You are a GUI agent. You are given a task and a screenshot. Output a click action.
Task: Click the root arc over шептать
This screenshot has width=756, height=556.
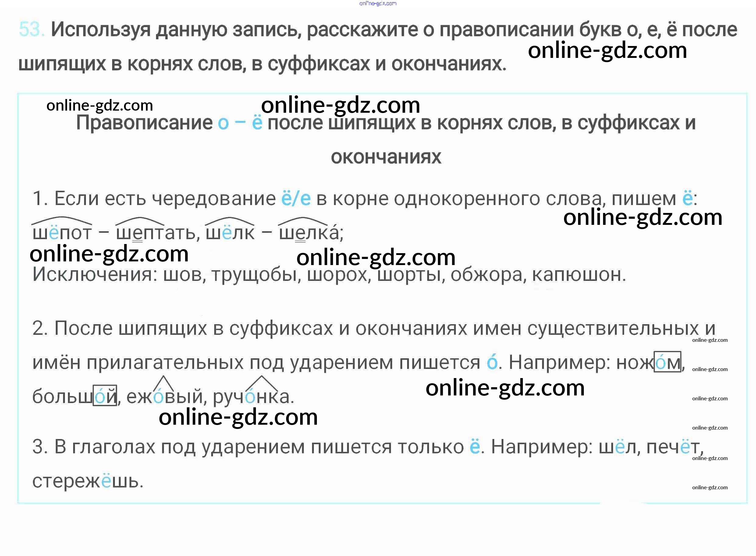coord(140,221)
